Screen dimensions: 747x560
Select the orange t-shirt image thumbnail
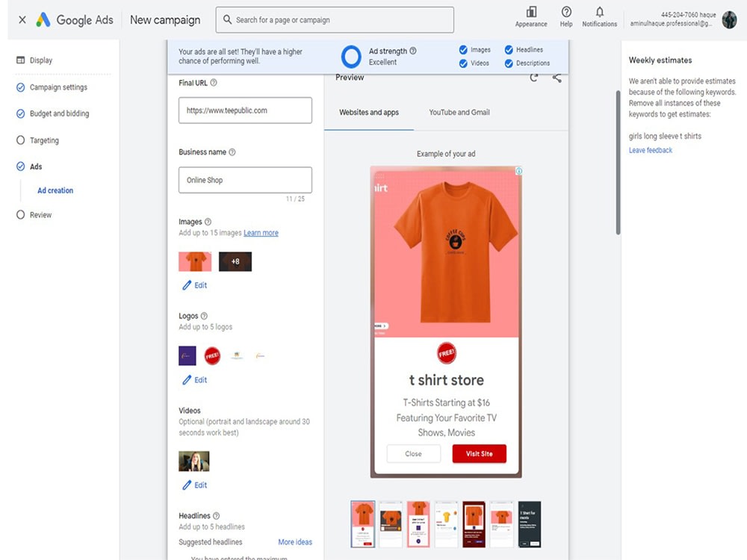click(x=195, y=261)
